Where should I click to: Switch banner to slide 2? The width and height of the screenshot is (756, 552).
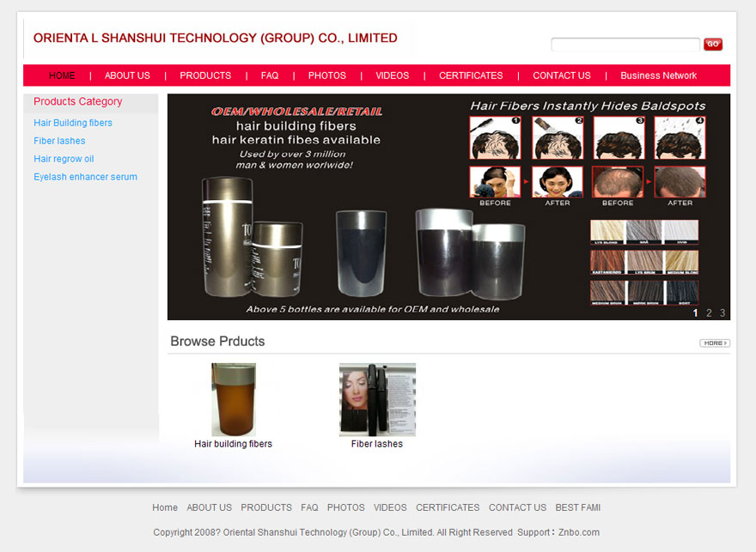(x=709, y=313)
